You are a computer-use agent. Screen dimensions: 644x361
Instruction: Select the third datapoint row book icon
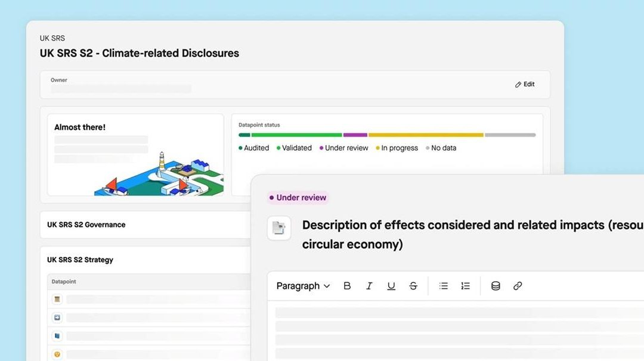(57, 336)
